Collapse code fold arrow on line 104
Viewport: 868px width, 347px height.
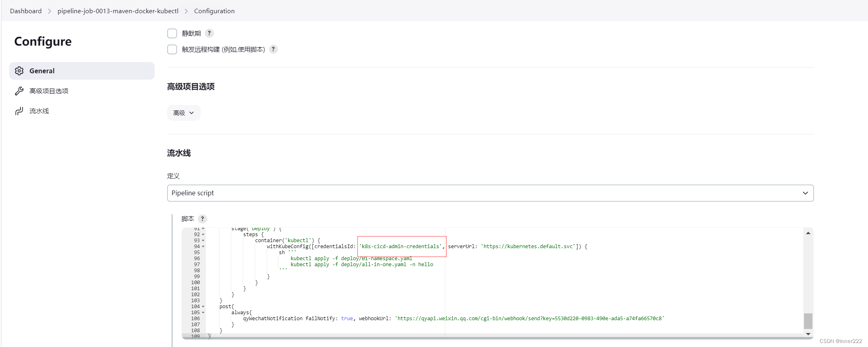[203, 307]
